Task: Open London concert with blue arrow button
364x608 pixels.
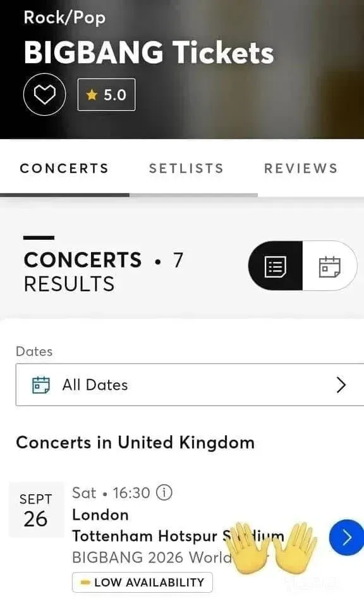Action: click(346, 537)
